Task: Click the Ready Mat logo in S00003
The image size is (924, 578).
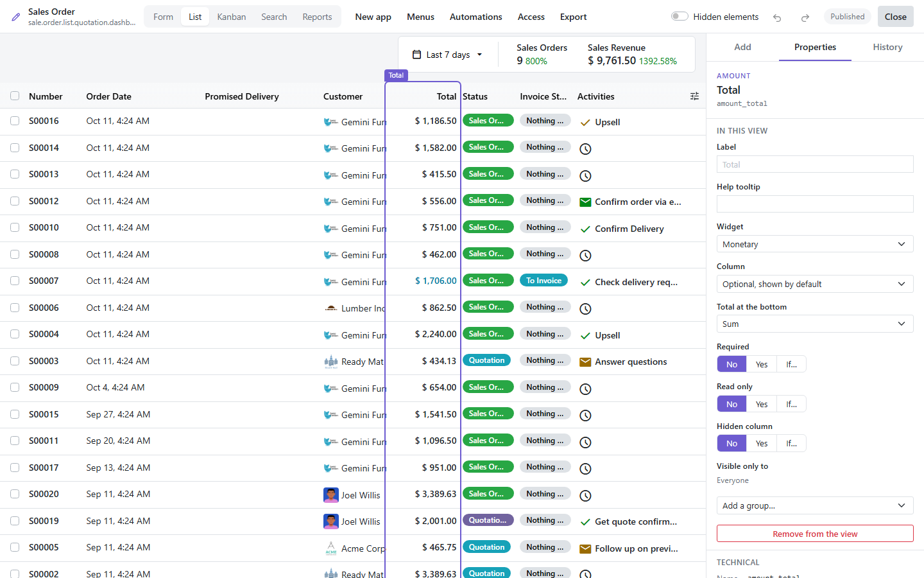Action: pyautogui.click(x=331, y=362)
